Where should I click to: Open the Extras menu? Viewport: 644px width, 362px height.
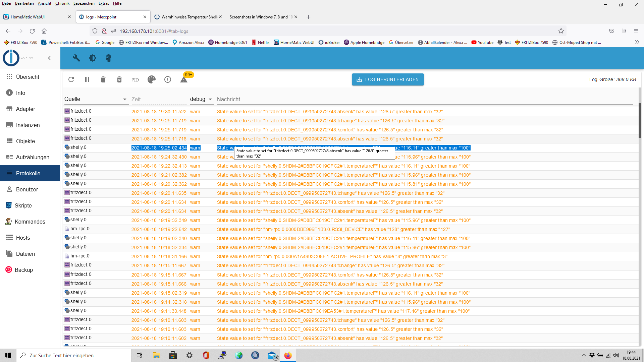(104, 3)
